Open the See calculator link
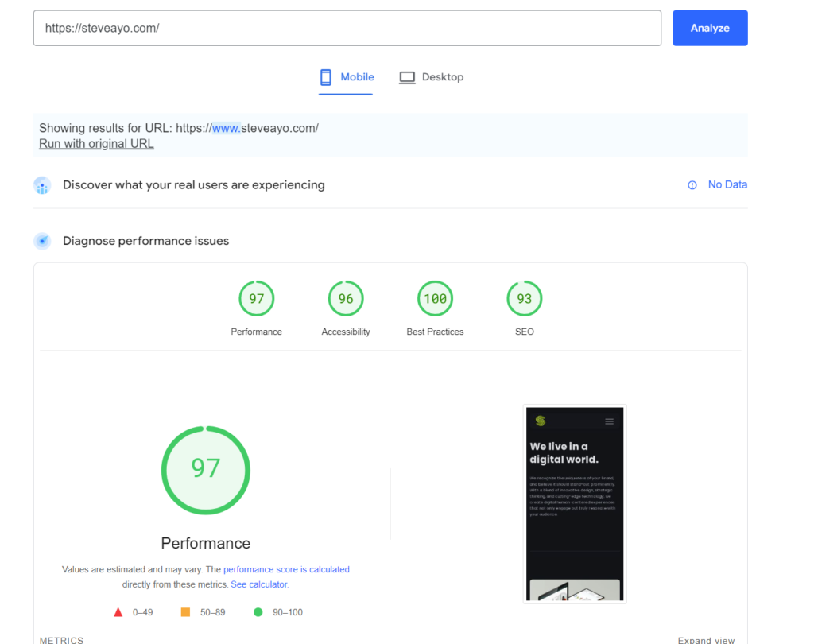 (259, 585)
